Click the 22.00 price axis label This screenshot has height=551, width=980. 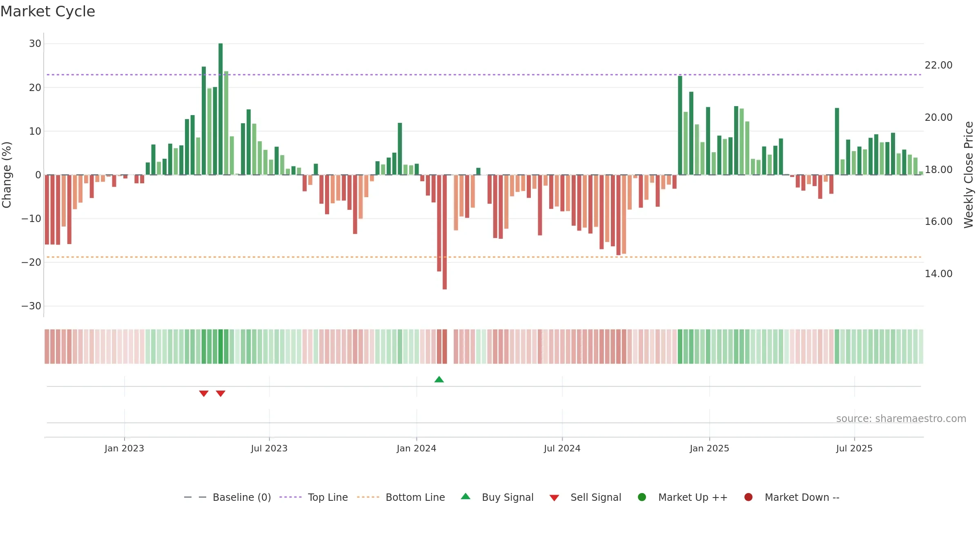(x=938, y=65)
